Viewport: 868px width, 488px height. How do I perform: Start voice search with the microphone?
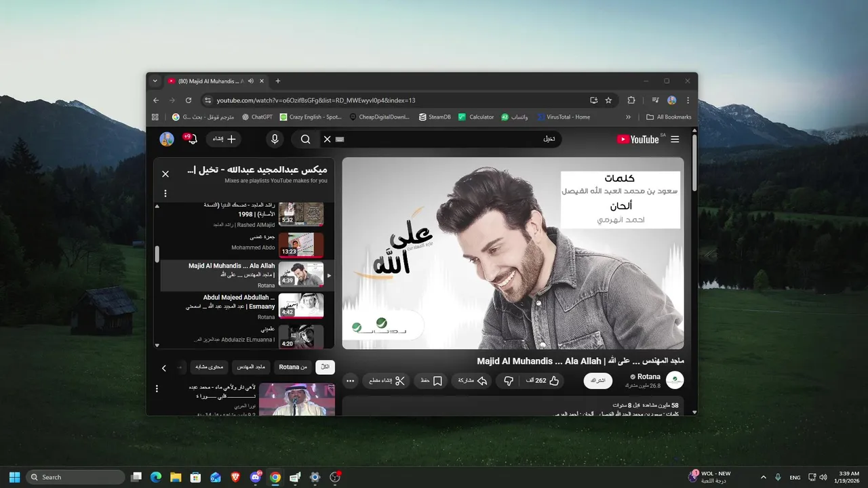pos(275,139)
